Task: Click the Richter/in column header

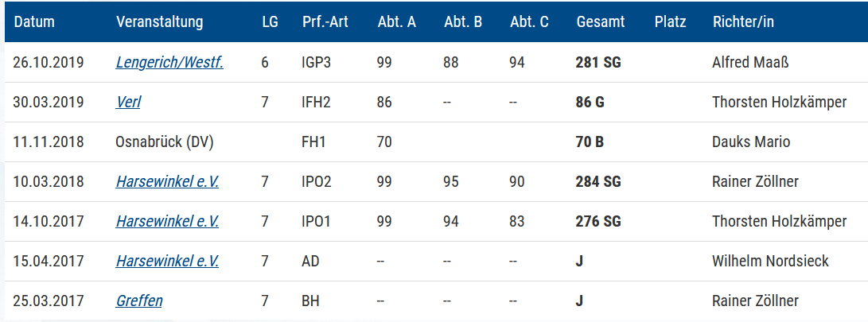Action: [743, 22]
